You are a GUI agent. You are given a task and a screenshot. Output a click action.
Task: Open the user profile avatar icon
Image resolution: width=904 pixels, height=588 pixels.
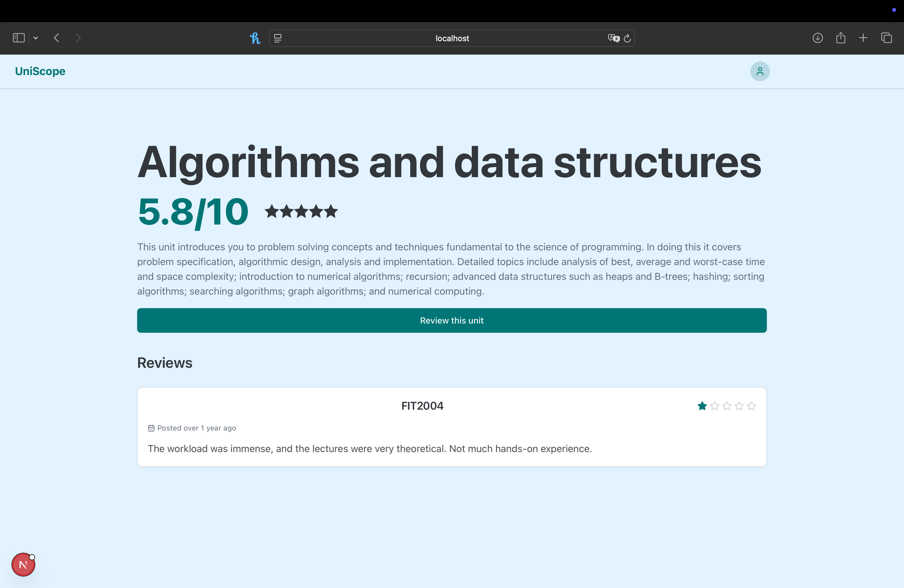click(760, 71)
